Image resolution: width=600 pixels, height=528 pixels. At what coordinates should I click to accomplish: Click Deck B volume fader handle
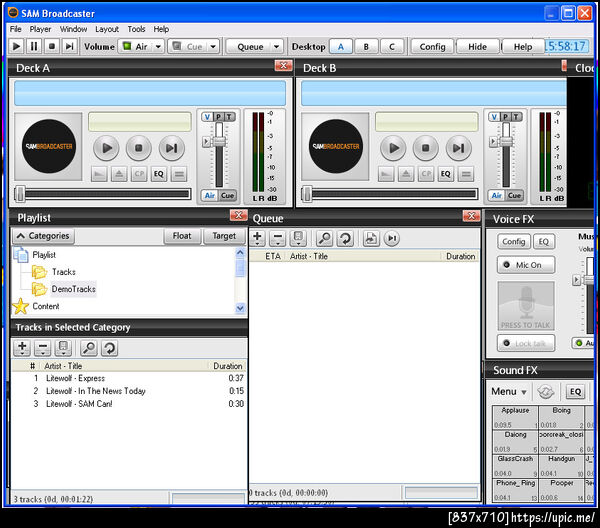(506, 141)
